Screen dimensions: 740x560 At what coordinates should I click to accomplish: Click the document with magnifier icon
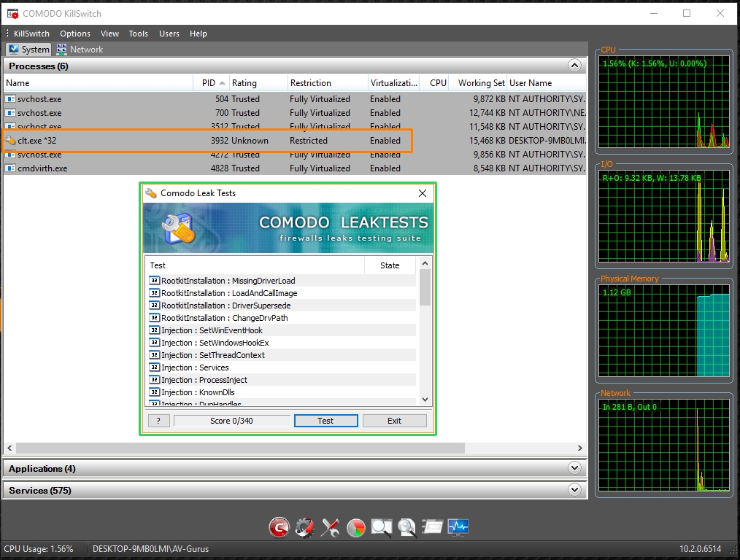point(406,527)
